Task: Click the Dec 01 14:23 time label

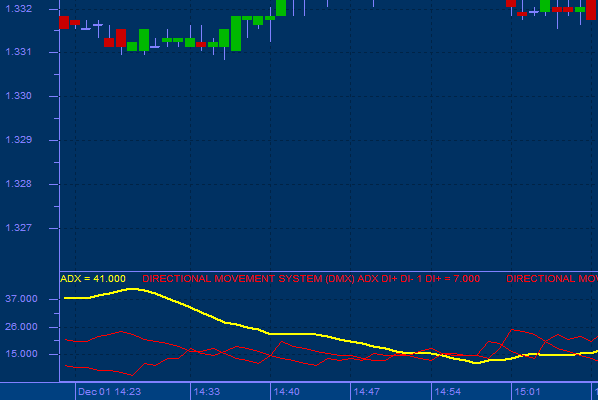Action: (109, 392)
